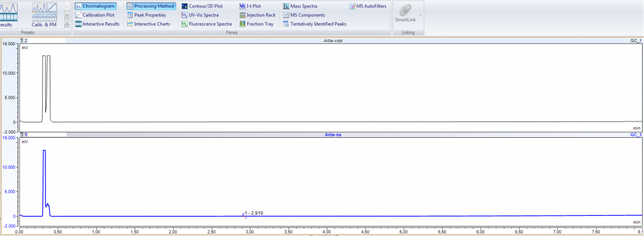Move up one row in the Presets gallery
This screenshot has width=644, height=236.
[67, 6]
